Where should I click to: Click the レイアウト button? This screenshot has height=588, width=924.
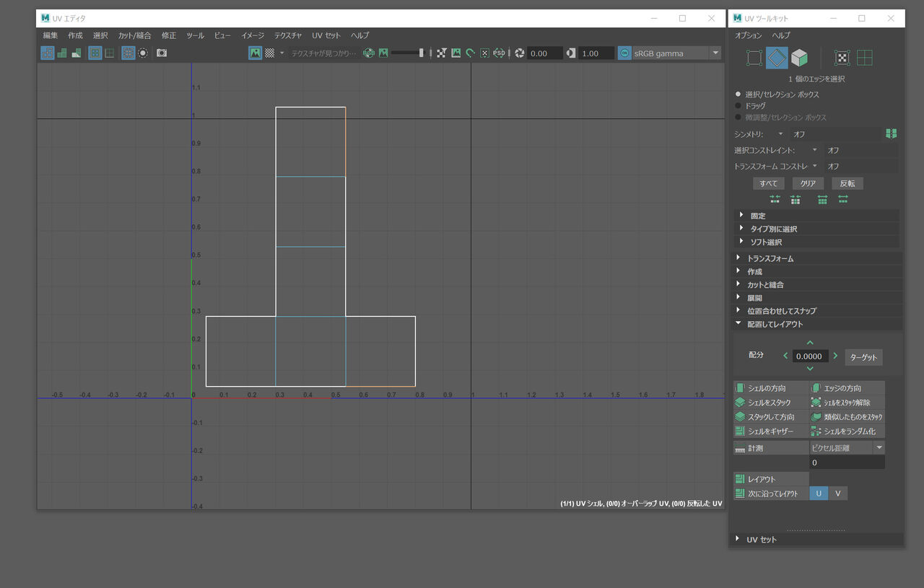(771, 479)
